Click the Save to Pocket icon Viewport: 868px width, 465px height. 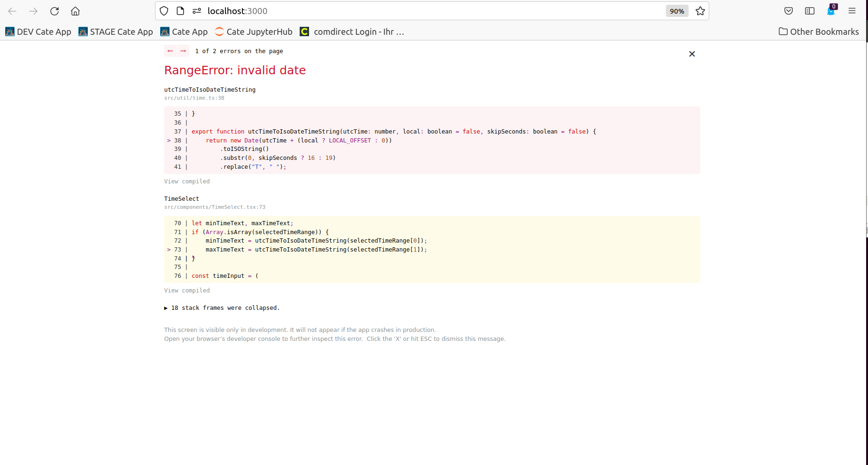(x=788, y=11)
